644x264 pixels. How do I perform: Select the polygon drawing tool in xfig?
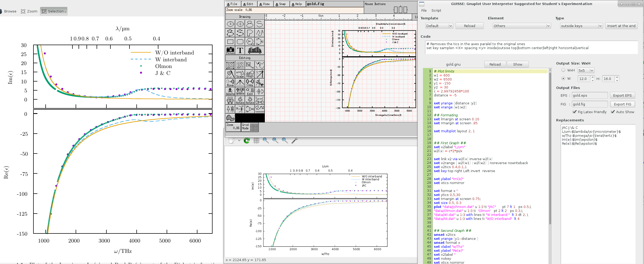pos(250,33)
